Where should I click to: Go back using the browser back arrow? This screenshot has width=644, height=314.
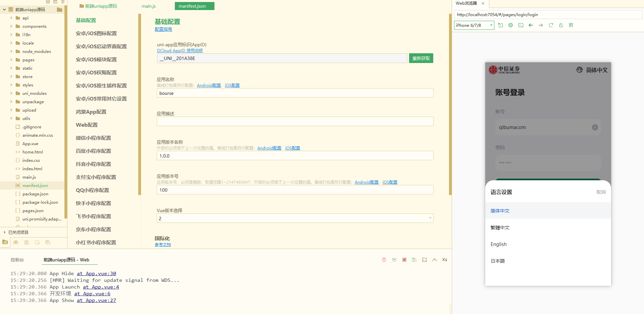(x=531, y=25)
